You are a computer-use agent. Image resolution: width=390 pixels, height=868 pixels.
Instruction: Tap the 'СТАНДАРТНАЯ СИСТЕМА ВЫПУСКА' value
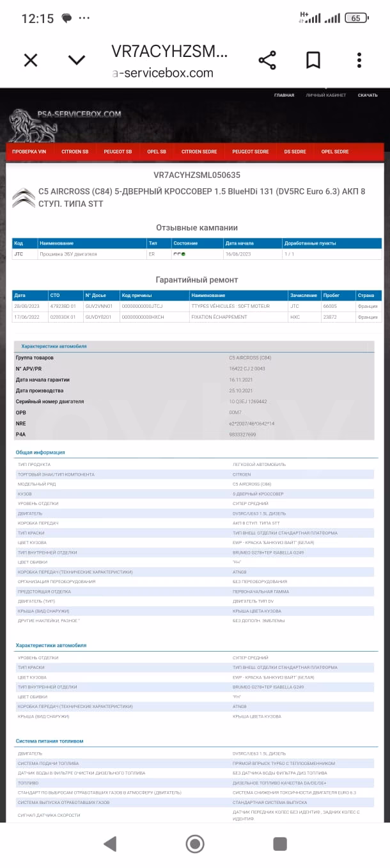[x=269, y=803]
